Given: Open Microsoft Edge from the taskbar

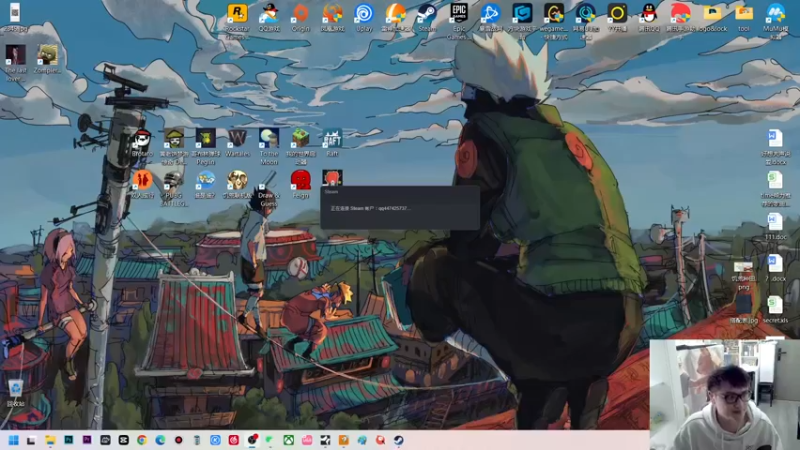Looking at the screenshot, I should [x=160, y=440].
